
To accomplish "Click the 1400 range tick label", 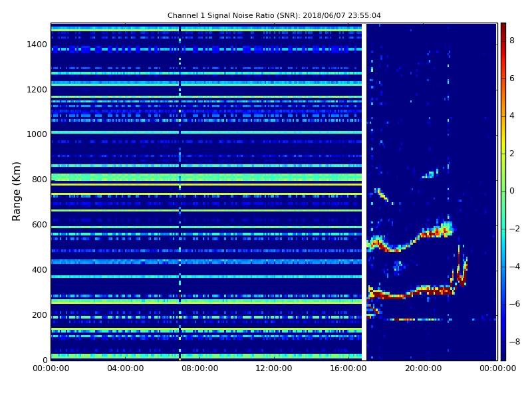I will coord(37,45).
